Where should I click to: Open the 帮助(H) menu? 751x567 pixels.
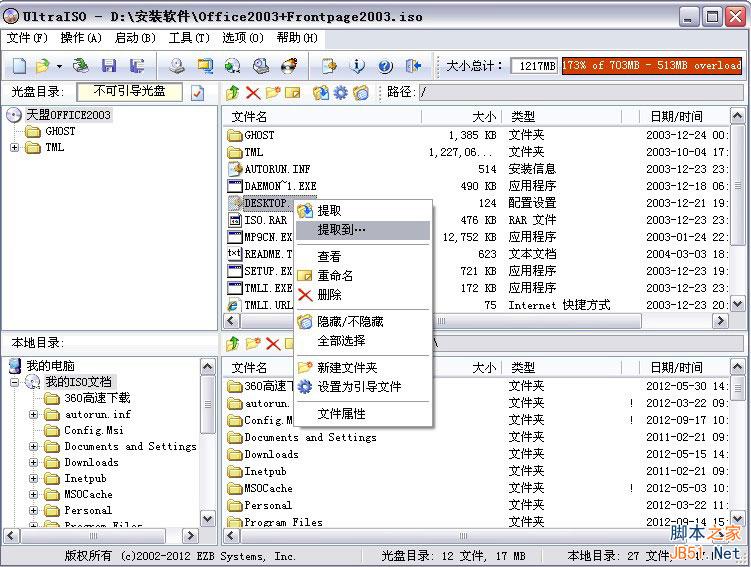tap(297, 38)
